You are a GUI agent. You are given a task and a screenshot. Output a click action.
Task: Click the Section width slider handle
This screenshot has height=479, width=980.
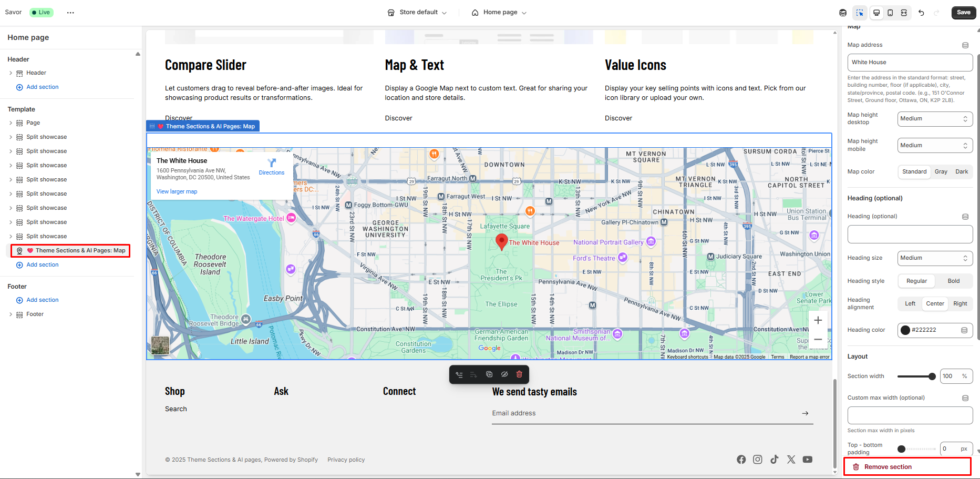(932, 376)
